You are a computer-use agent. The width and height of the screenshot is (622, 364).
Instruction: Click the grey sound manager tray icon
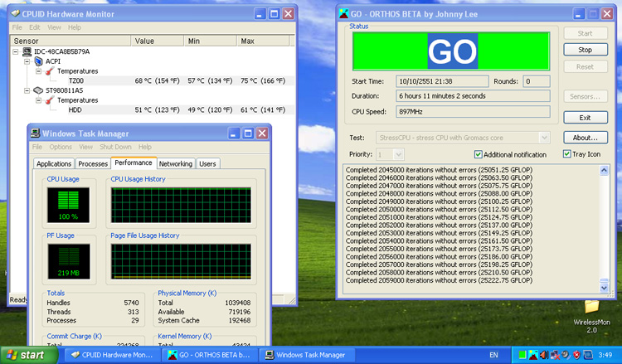(566, 355)
